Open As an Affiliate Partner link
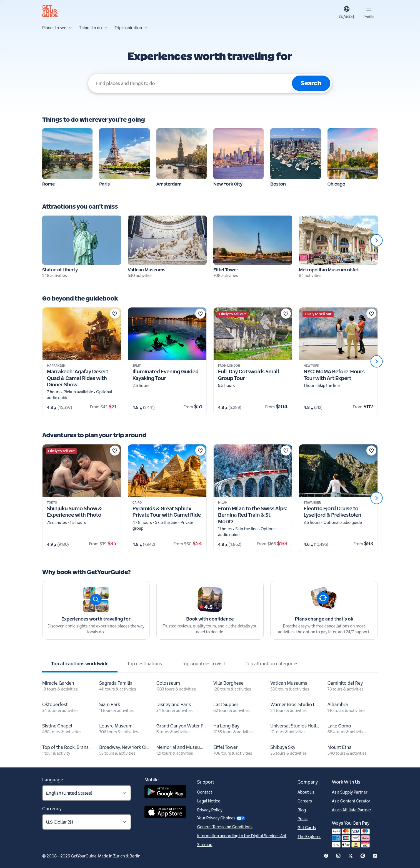The height and width of the screenshot is (868, 420). tap(351, 810)
